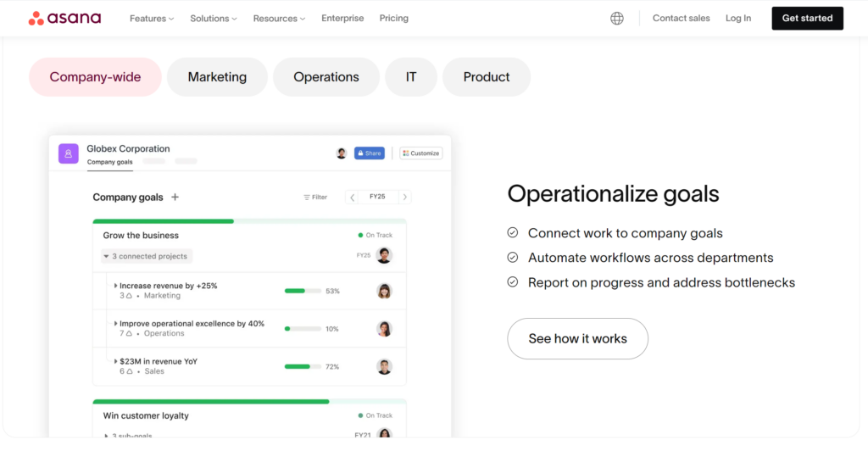Expand the Improve operational excellence goal
The image size is (868, 451).
116,324
